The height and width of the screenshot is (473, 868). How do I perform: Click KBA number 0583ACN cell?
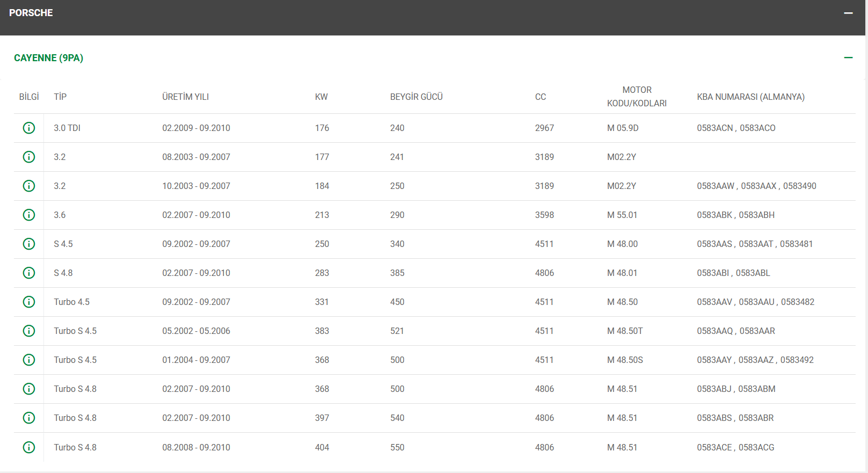click(715, 128)
